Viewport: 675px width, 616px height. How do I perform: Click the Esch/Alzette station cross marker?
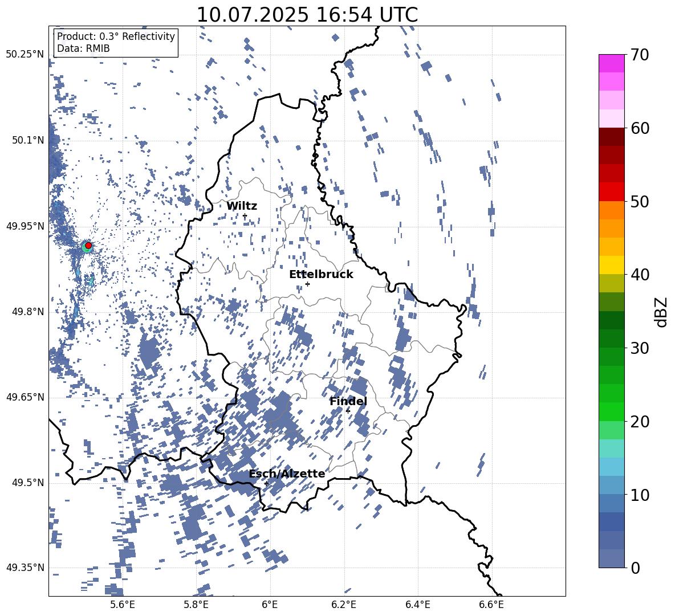click(266, 483)
